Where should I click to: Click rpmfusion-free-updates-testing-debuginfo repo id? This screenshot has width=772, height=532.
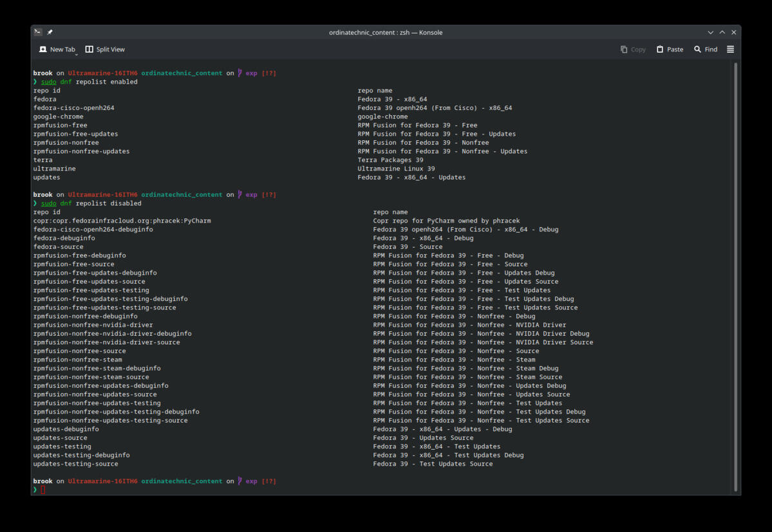[x=110, y=299]
